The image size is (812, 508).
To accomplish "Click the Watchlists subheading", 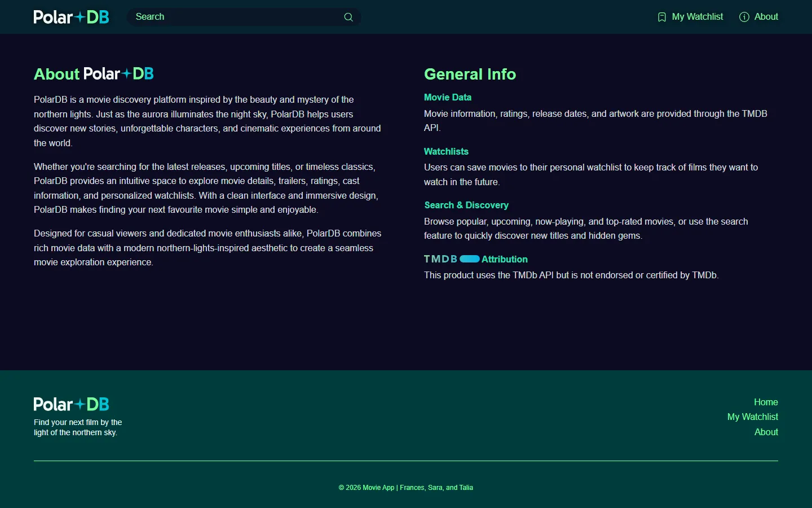I will click(446, 151).
